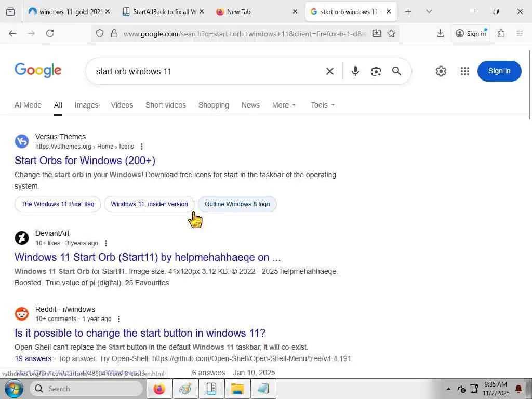
Task: Select the Shopping search tab
Action: [x=214, y=105]
